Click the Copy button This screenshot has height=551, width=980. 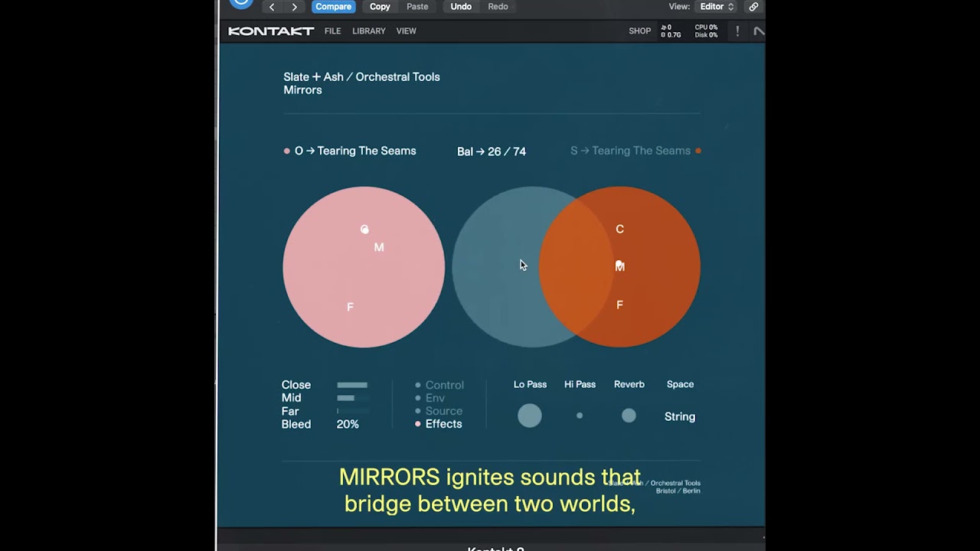pos(380,7)
